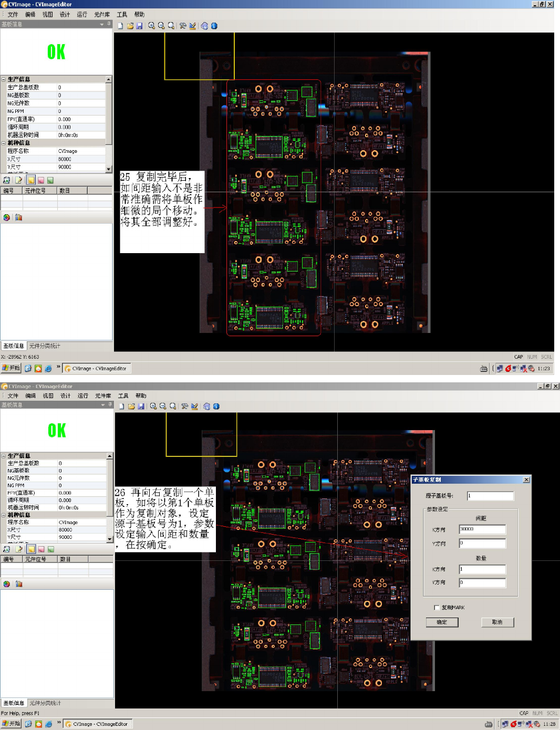Click pink board icon in upper window component toolbar

(41, 180)
